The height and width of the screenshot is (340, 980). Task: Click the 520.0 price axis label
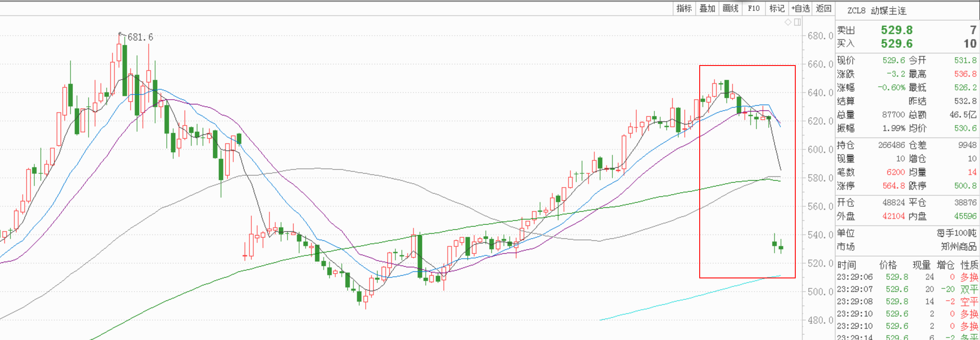tap(820, 263)
